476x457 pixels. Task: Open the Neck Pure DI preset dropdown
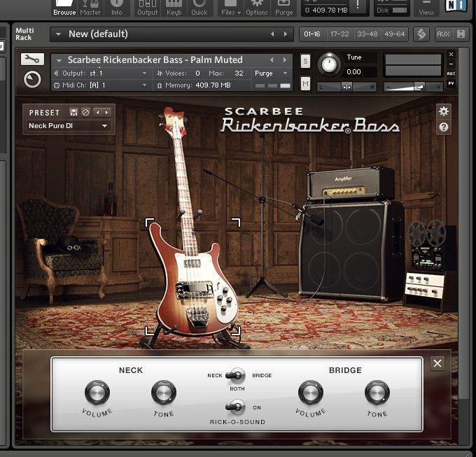click(x=69, y=126)
